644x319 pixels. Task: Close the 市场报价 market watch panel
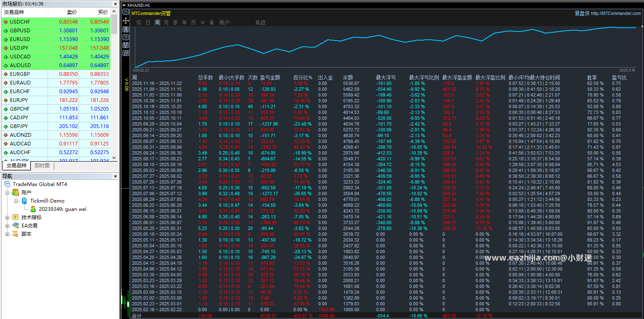(115, 4)
